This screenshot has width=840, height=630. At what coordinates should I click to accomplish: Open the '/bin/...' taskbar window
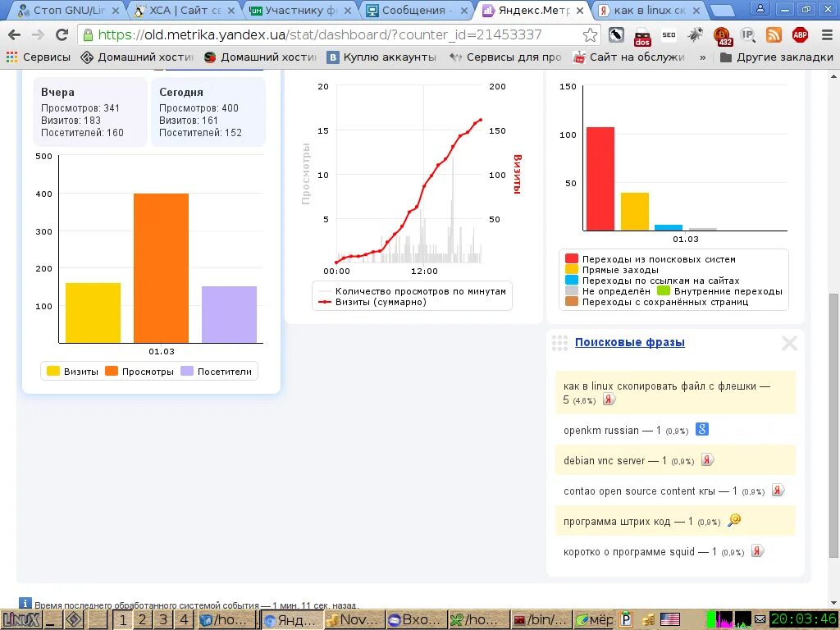[541, 620]
